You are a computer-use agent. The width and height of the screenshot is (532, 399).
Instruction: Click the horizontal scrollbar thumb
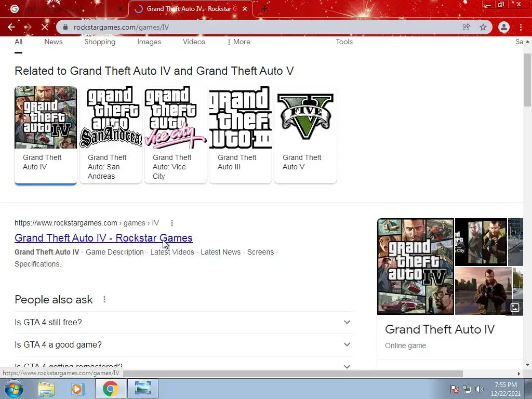294,374
